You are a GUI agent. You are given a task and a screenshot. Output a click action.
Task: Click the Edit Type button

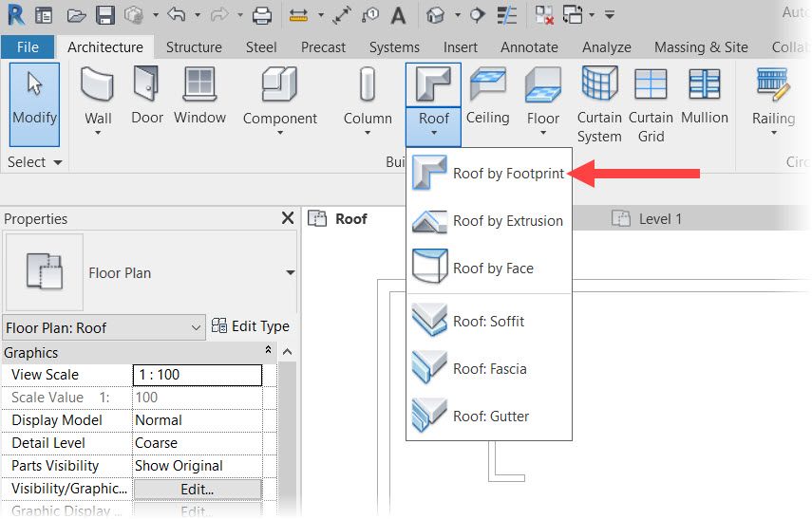click(x=251, y=326)
